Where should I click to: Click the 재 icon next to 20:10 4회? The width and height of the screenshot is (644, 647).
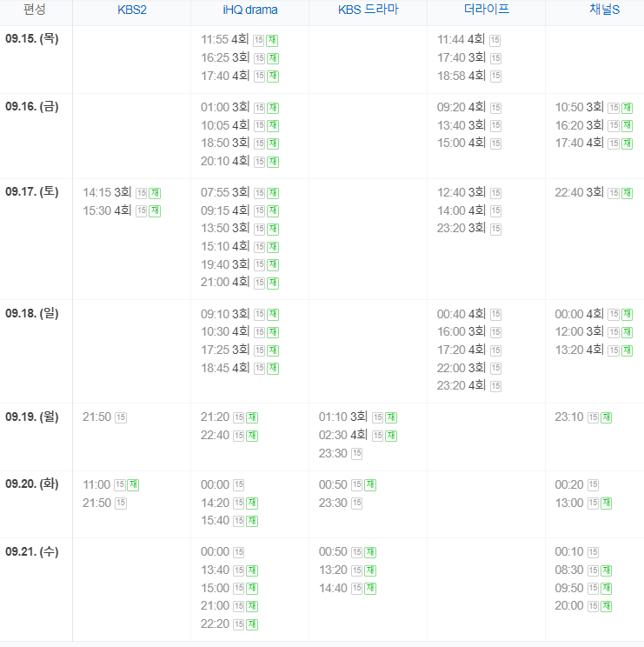(273, 162)
